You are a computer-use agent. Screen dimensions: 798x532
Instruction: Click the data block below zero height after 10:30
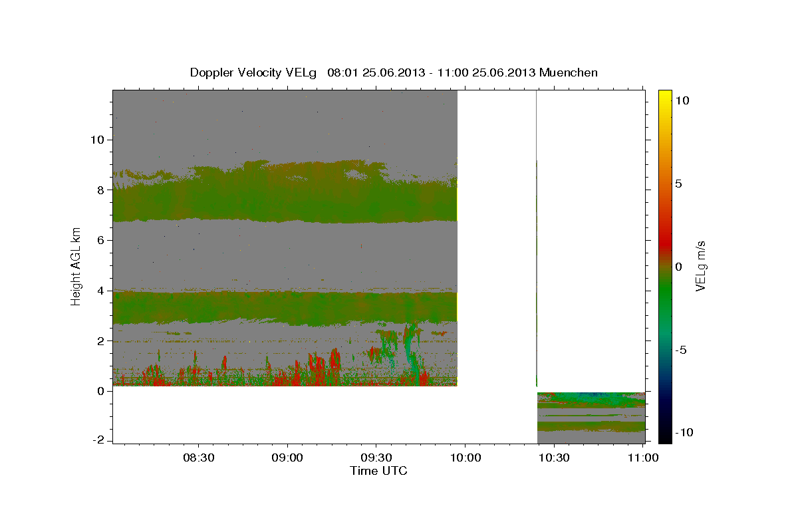(591, 418)
